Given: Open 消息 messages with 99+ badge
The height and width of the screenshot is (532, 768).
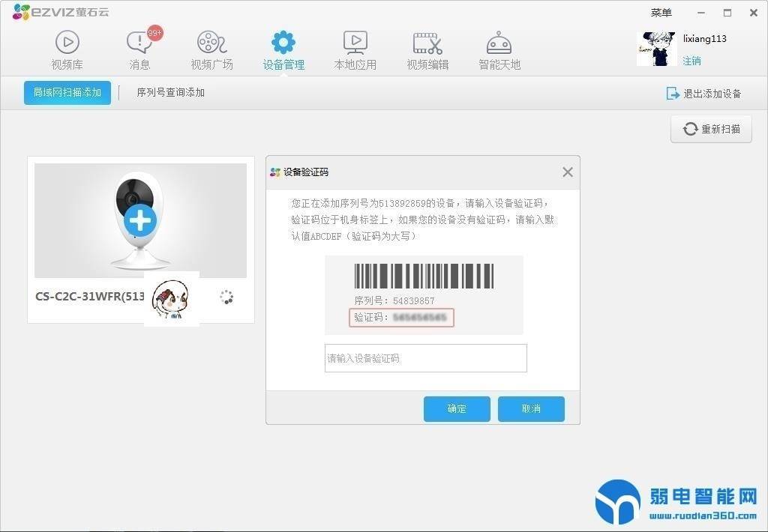Looking at the screenshot, I should coord(139,43).
